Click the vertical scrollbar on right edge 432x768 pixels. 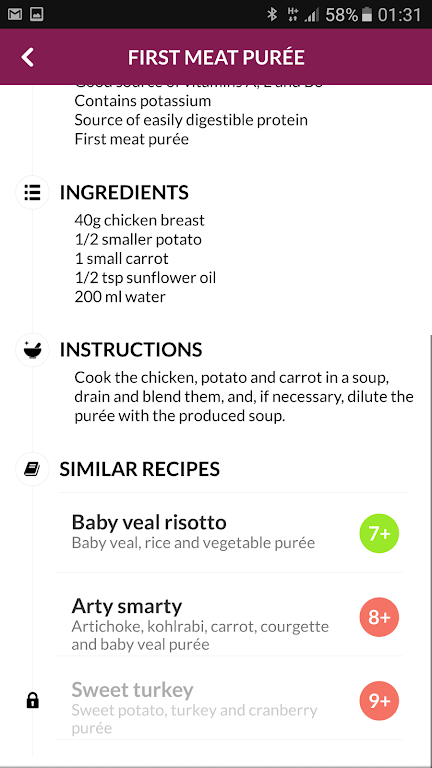[x=430, y=549]
